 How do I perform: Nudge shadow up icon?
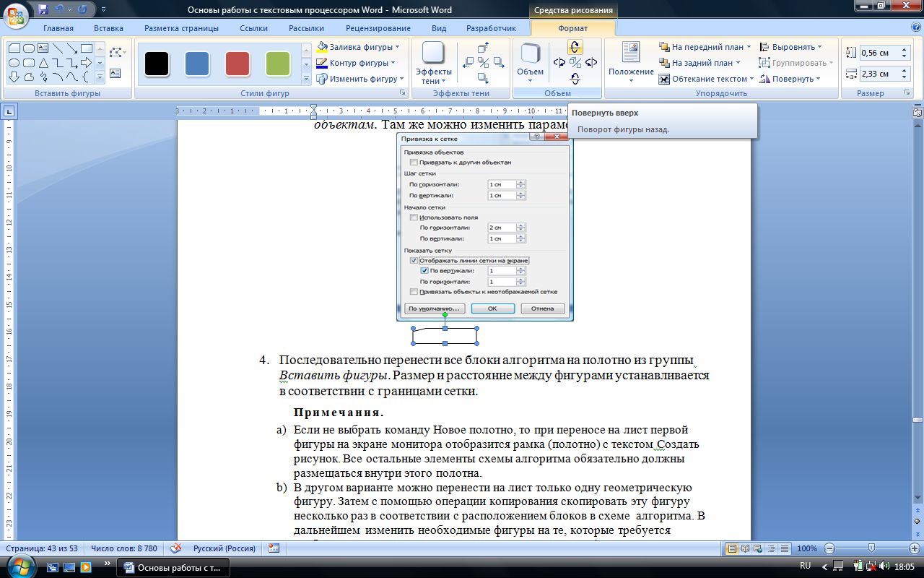click(x=483, y=48)
